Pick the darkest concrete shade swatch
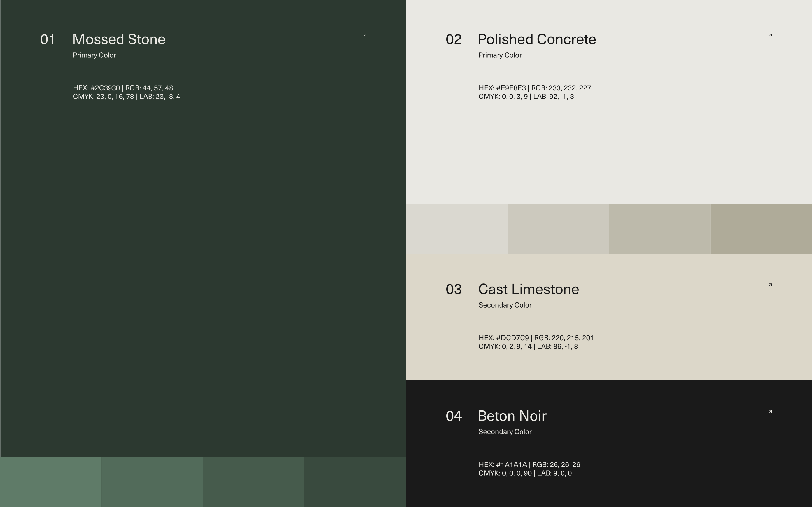812x507 pixels. click(x=761, y=229)
